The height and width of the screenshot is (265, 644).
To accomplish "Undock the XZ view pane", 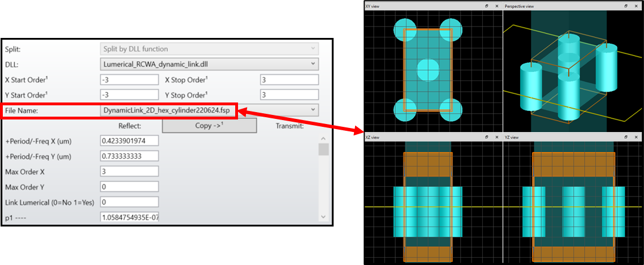I will [x=486, y=137].
